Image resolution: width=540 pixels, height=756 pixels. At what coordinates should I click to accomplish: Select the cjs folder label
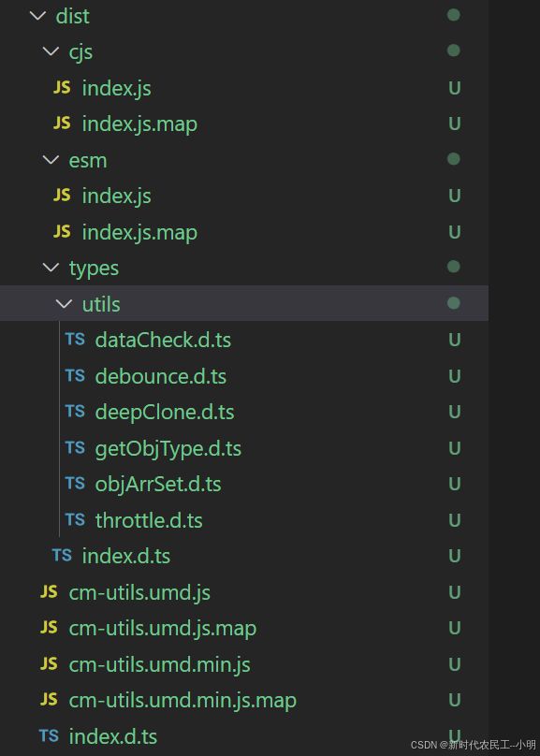pyautogui.click(x=80, y=52)
